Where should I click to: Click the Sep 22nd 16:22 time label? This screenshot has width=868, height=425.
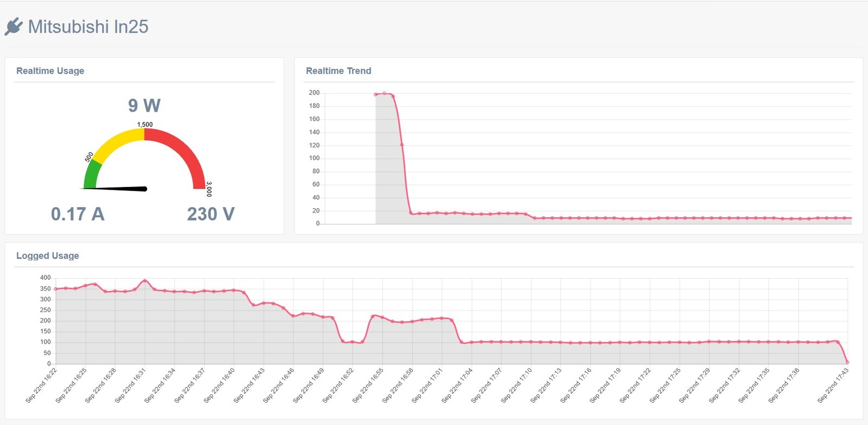click(41, 385)
